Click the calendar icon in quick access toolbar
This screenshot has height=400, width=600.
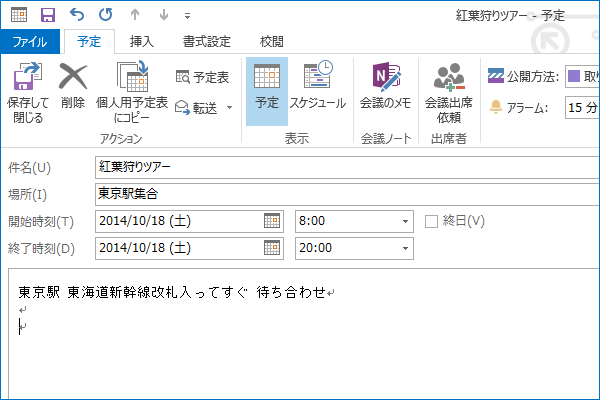(x=19, y=15)
